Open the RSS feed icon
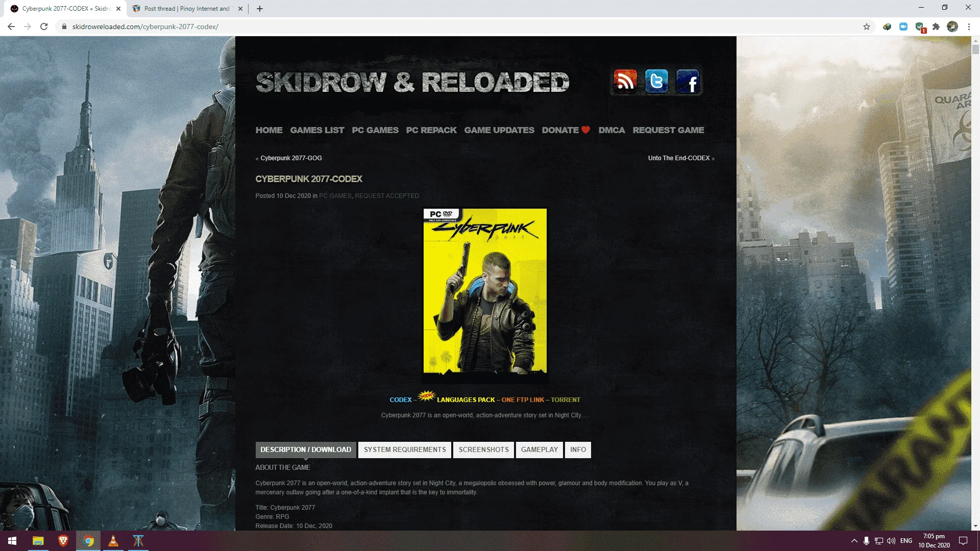This screenshot has width=980, height=551. point(625,81)
